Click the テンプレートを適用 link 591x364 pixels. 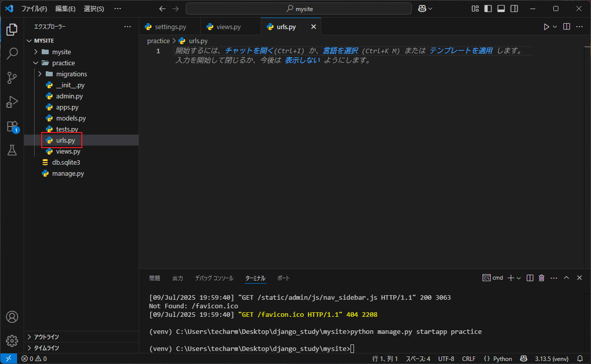[x=461, y=51]
